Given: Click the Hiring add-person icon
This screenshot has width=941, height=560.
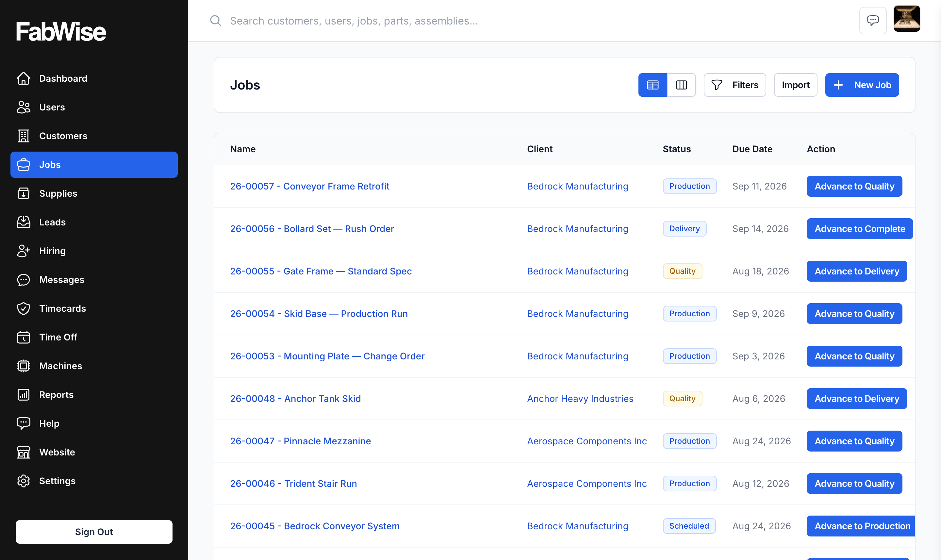Looking at the screenshot, I should coord(24,251).
